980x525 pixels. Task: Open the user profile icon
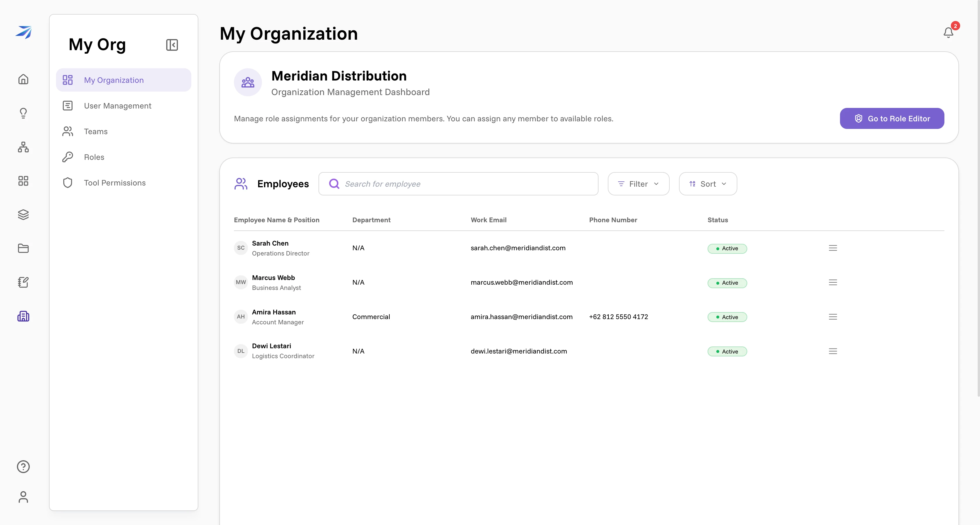(23, 497)
